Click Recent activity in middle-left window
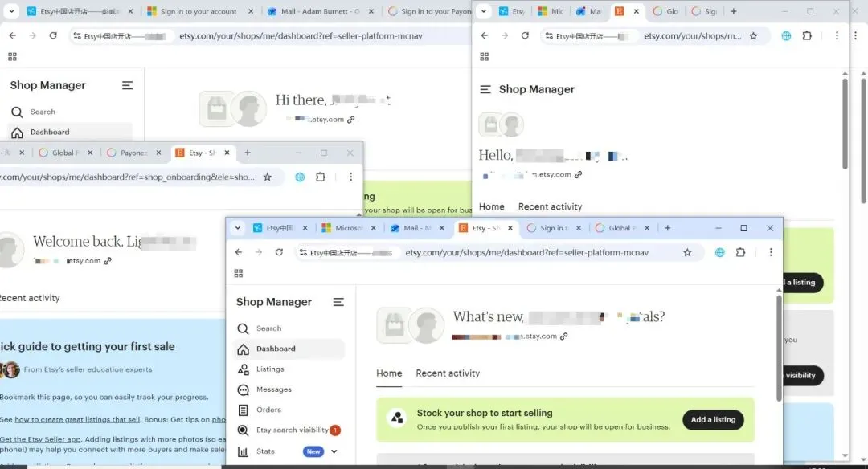Screen dimensions: 868x469 [x=30, y=298]
